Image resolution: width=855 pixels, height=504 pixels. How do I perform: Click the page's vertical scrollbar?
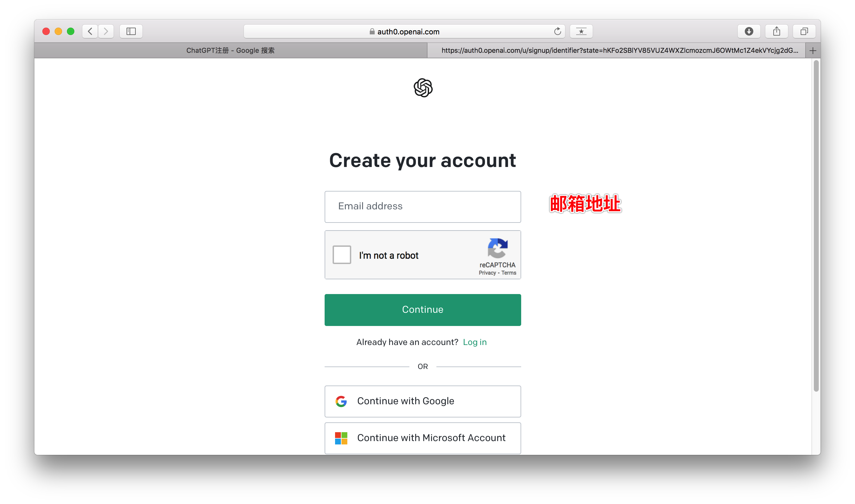pos(816,226)
